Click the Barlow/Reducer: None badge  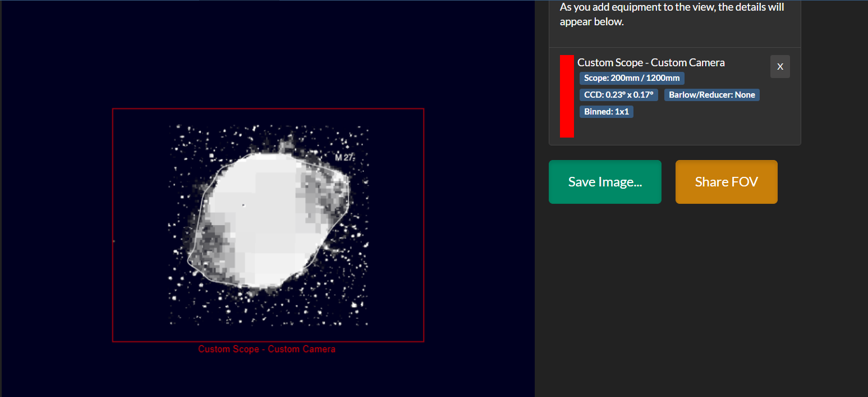click(712, 95)
